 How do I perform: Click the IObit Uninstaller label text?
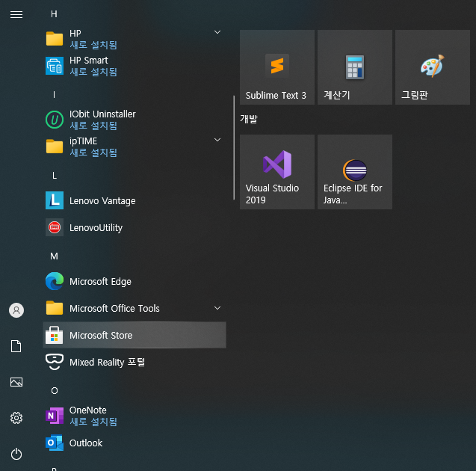102,114
